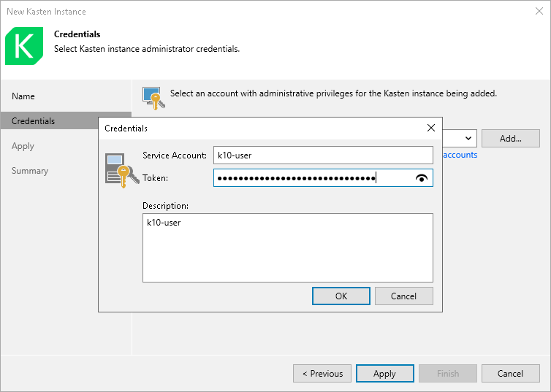
Task: Close the New Kasten Instance window
Action: (x=539, y=11)
